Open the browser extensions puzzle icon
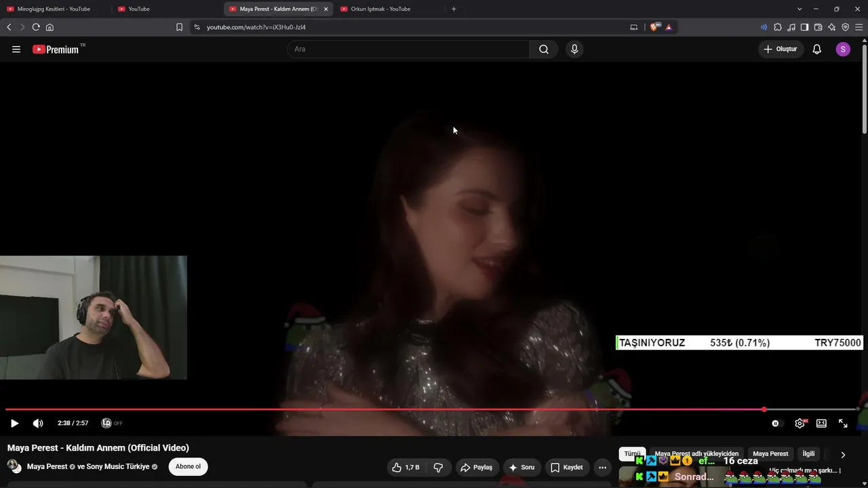The width and height of the screenshot is (868, 488). pyautogui.click(x=778, y=27)
